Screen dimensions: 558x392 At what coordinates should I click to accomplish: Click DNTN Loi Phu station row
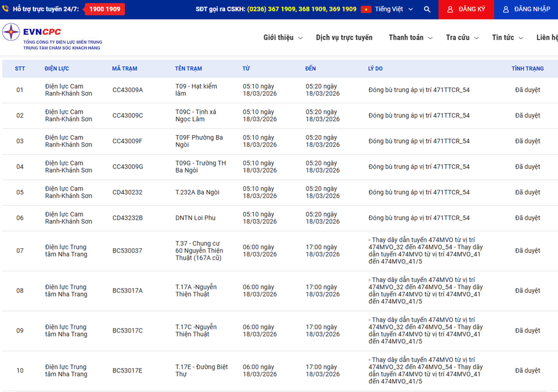pyautogui.click(x=195, y=218)
